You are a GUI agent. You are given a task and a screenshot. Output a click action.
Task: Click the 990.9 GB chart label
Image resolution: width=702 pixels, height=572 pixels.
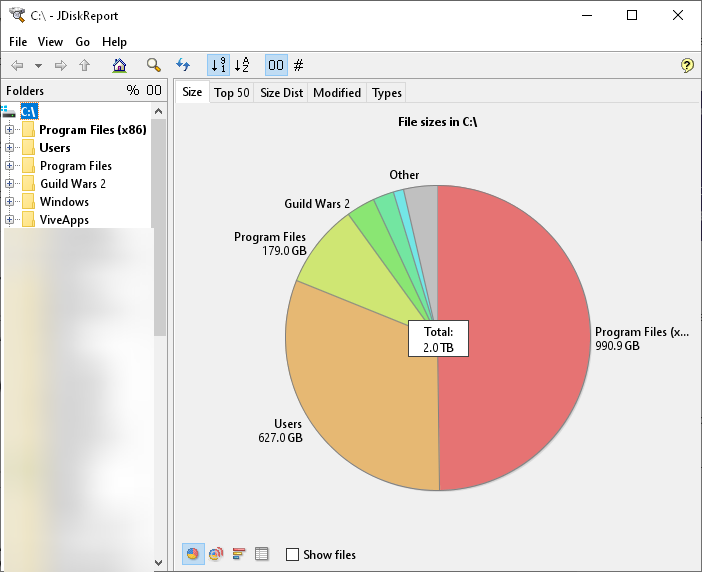[x=617, y=346]
